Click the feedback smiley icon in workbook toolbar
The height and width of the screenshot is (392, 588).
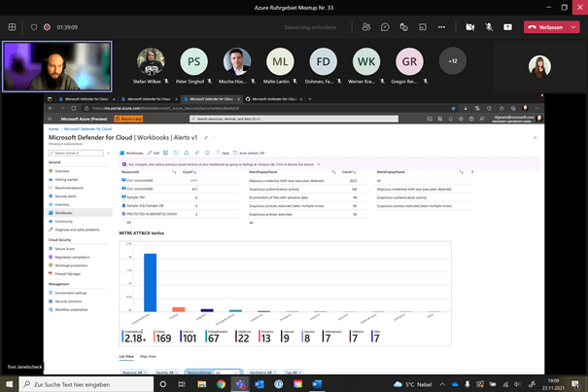coord(207,153)
